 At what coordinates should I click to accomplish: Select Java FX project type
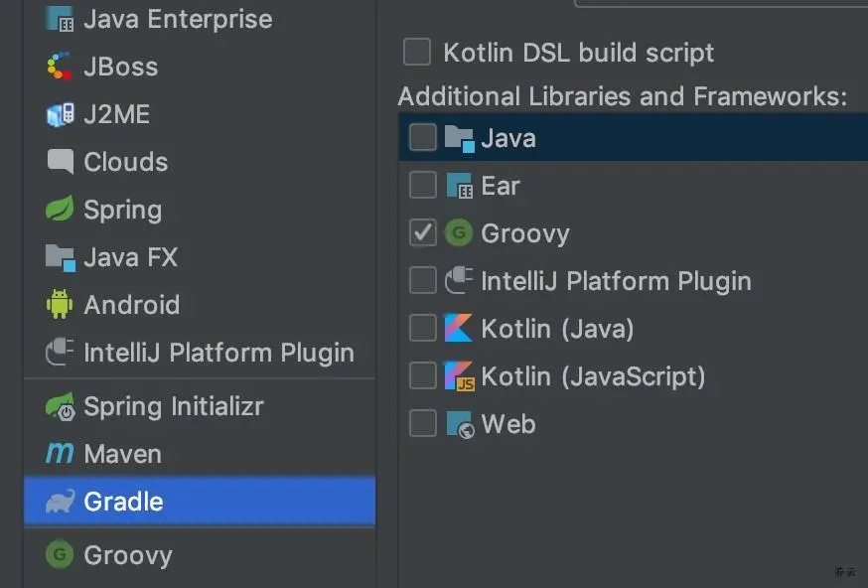pos(200,257)
